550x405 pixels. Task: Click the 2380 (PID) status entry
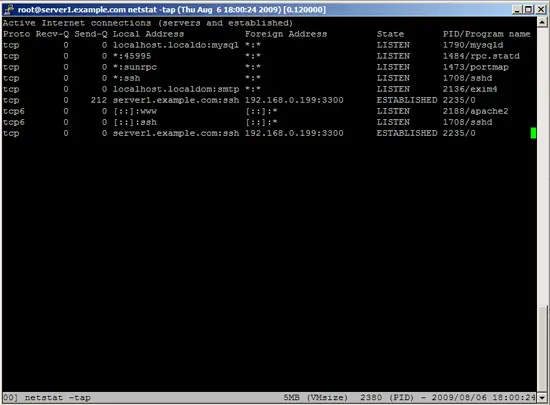click(387, 398)
